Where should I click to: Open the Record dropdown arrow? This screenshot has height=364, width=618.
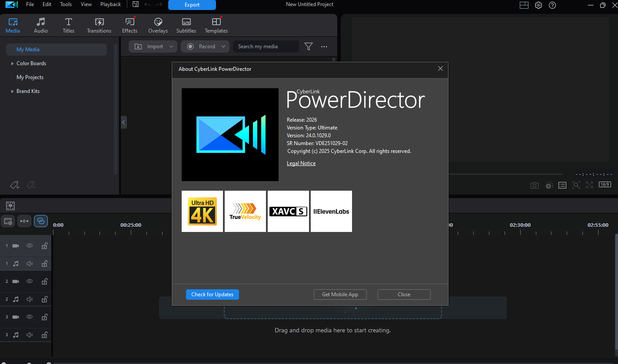[223, 46]
